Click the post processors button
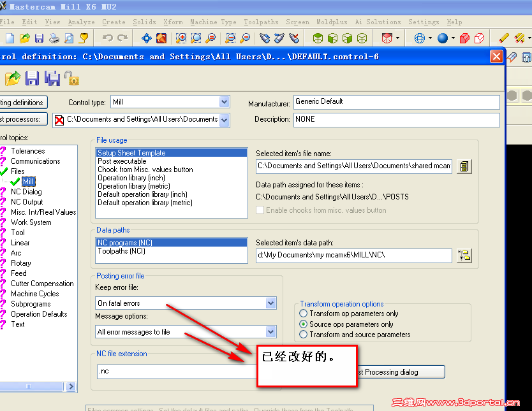The height and width of the screenshot is (411, 532). (22, 119)
